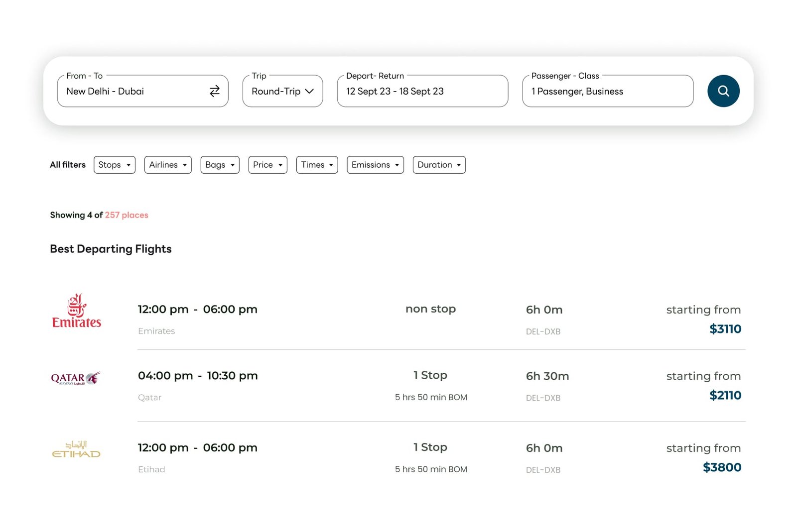Click the swap origin-destination arrows icon
Screen dimensions: 797x532
214,91
